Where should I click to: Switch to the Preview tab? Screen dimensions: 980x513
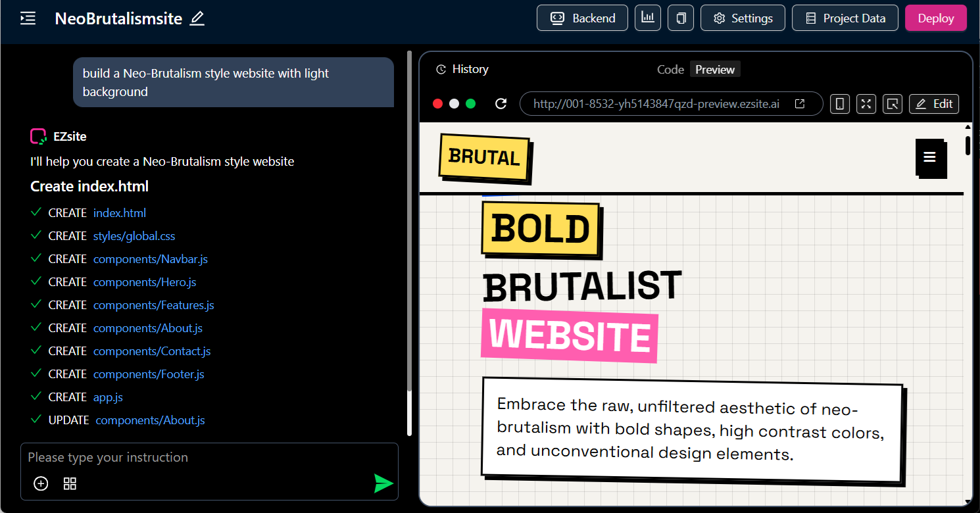pos(715,69)
